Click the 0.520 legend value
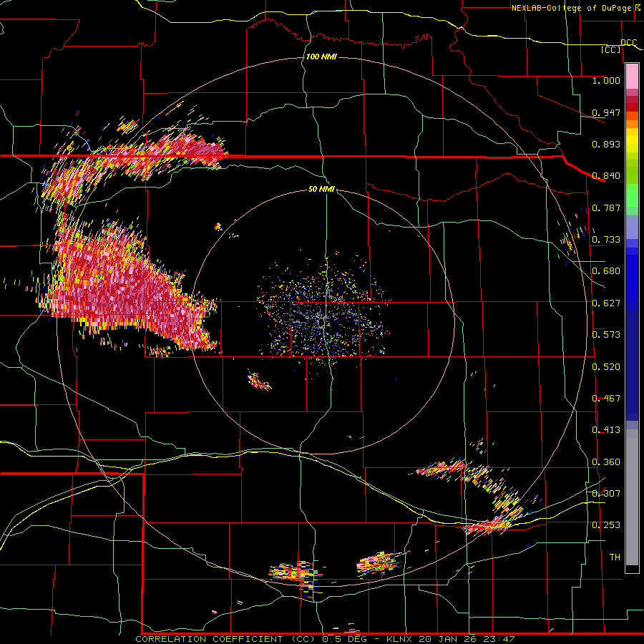The image size is (644, 644). [606, 367]
